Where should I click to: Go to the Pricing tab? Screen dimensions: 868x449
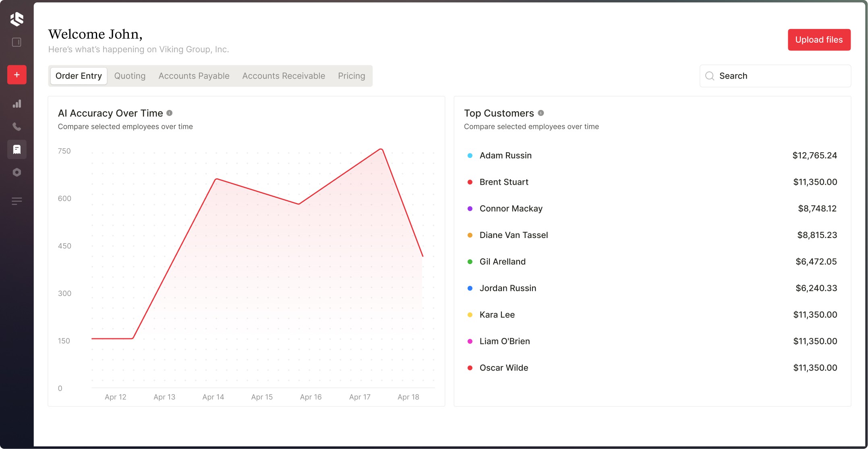(x=351, y=76)
